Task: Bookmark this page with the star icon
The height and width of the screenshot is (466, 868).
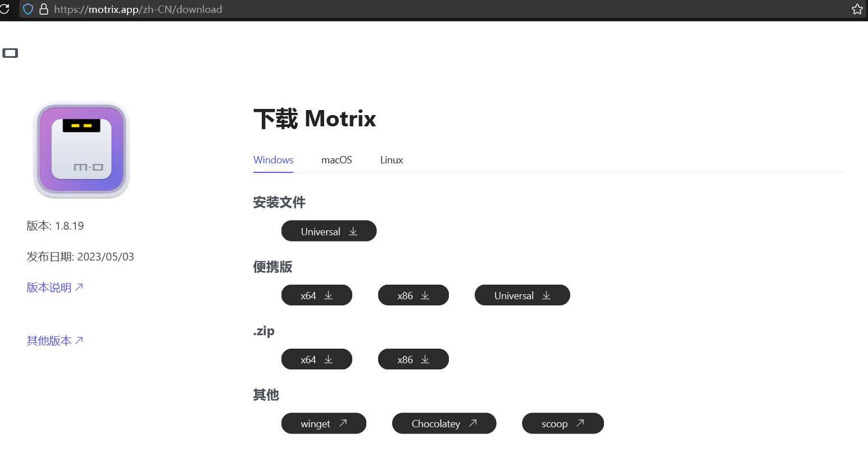Action: [x=857, y=9]
